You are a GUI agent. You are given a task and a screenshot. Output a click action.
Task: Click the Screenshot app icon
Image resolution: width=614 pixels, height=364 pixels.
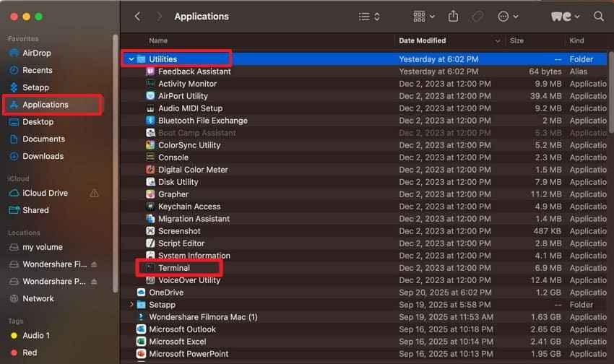[150, 231]
